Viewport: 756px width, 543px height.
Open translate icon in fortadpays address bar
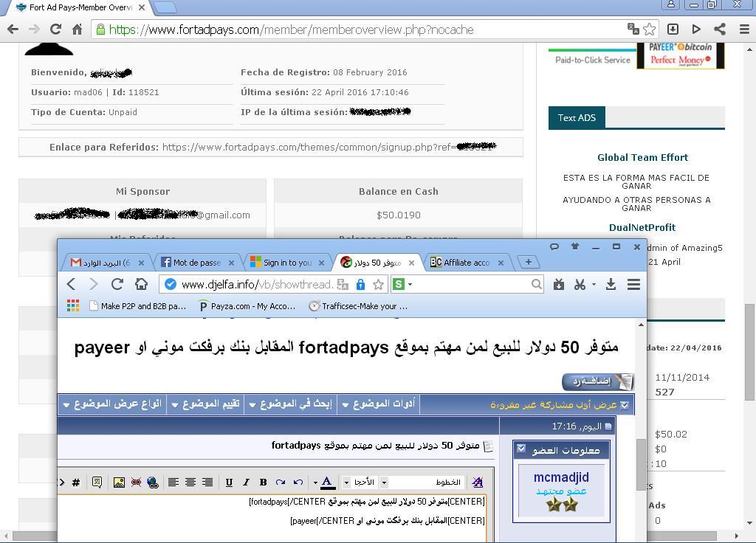(x=633, y=29)
